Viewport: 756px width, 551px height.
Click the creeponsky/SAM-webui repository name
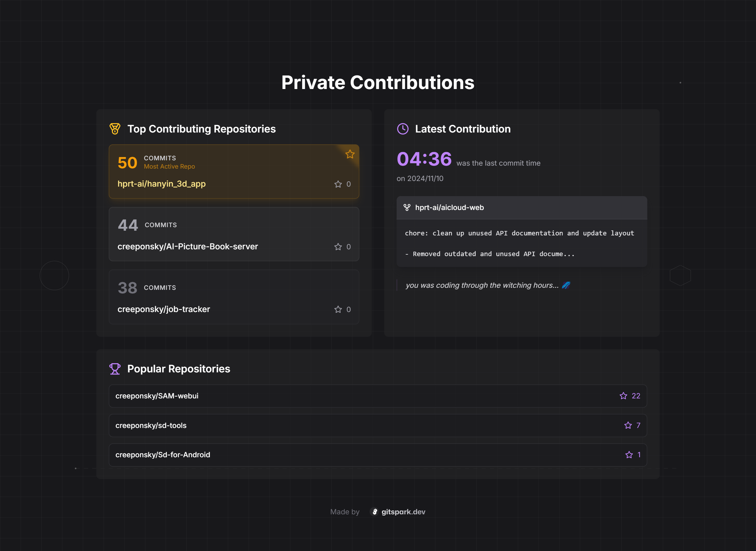coord(157,396)
